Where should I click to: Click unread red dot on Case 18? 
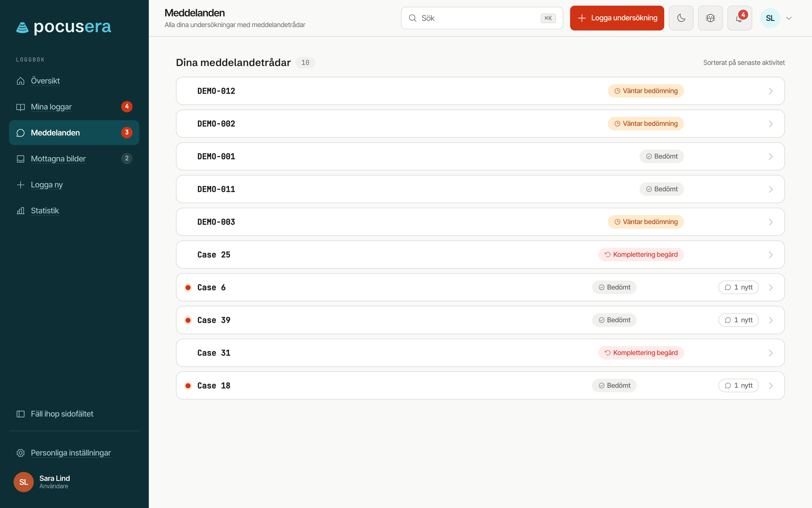point(188,386)
